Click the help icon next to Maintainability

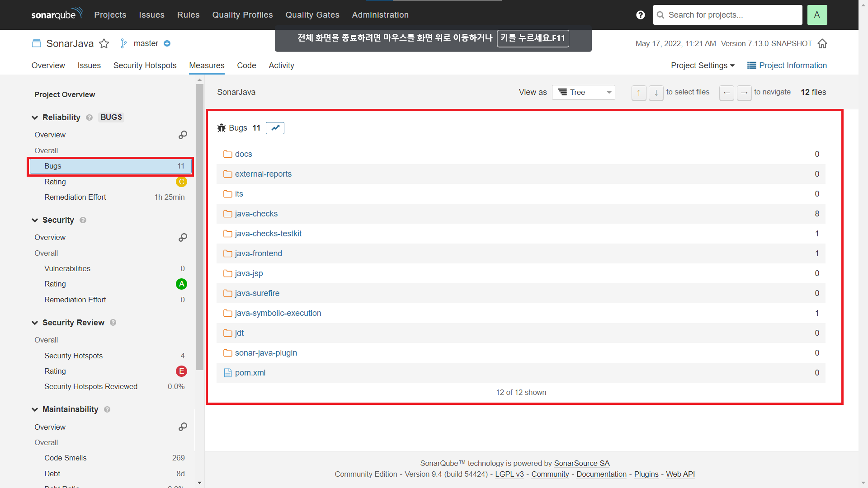click(x=107, y=409)
